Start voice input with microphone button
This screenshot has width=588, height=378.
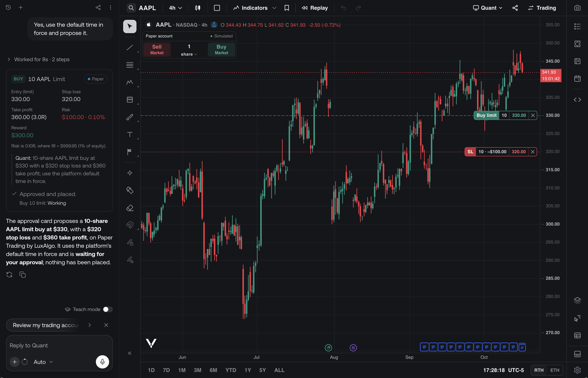102,362
